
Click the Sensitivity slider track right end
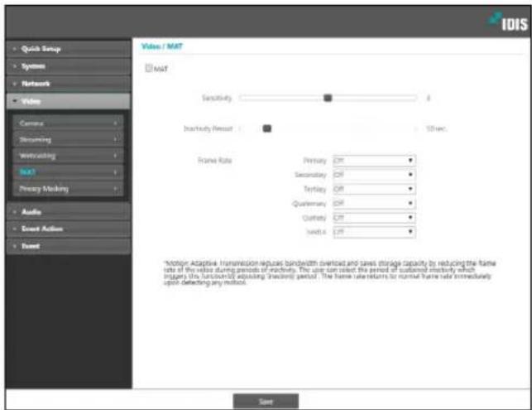tap(415, 99)
